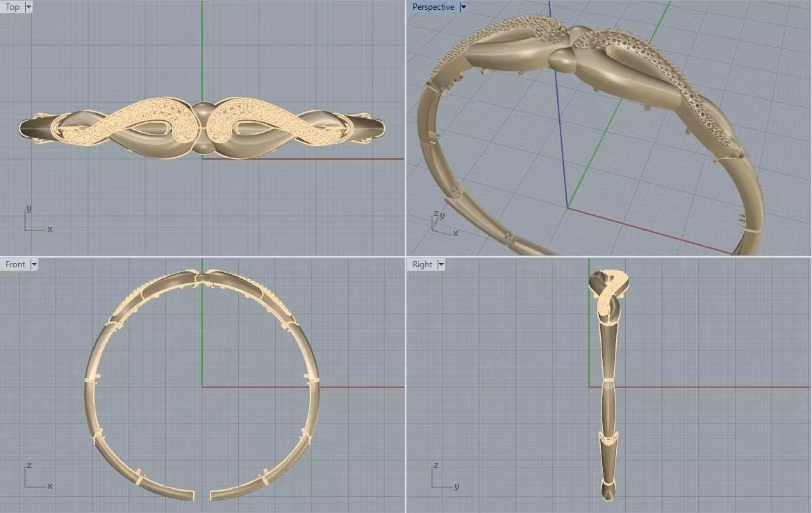Image resolution: width=812 pixels, height=513 pixels.
Task: Open the Top viewport dropdown arrow
Action: pos(28,7)
